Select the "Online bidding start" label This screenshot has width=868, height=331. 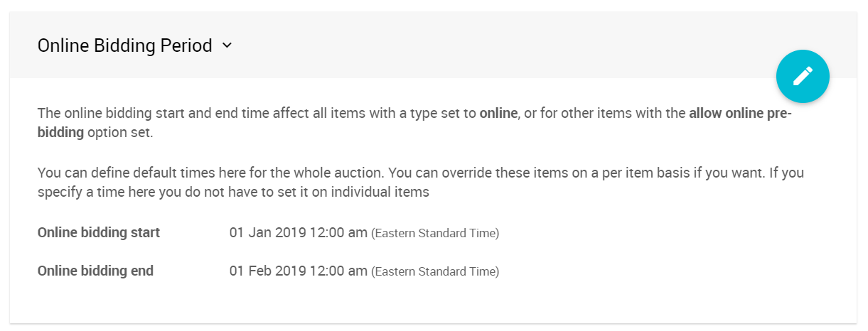(98, 232)
